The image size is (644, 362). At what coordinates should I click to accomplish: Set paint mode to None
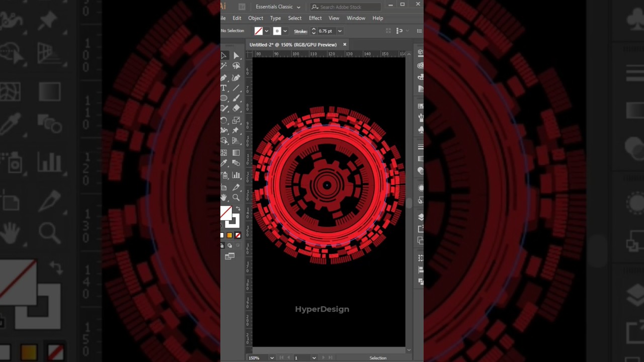click(x=237, y=235)
